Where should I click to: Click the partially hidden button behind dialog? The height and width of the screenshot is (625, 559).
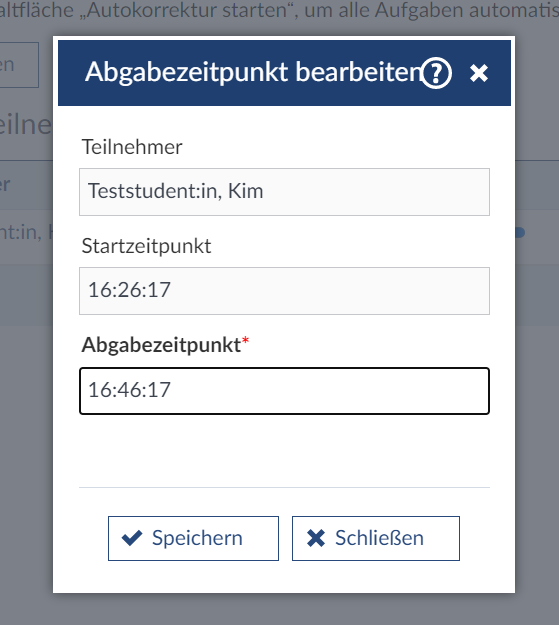[x=19, y=65]
